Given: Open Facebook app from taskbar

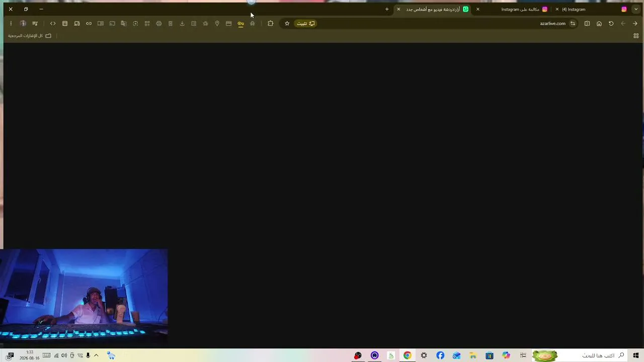Looking at the screenshot, I should coord(440,355).
